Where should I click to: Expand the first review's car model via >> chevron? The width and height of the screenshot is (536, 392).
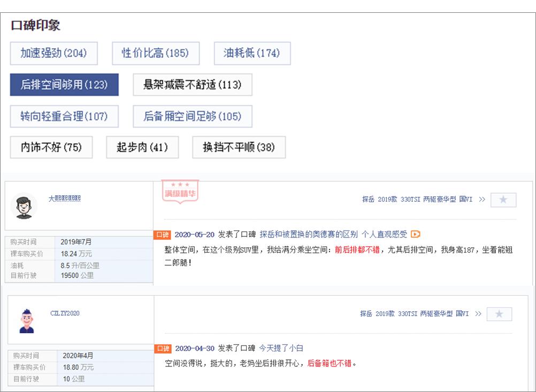pyautogui.click(x=483, y=199)
